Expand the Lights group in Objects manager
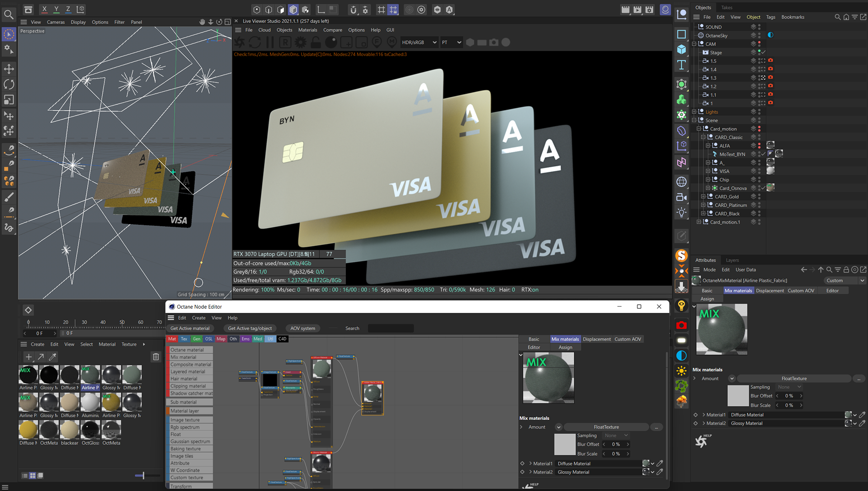This screenshot has width=868, height=491. pyautogui.click(x=694, y=112)
